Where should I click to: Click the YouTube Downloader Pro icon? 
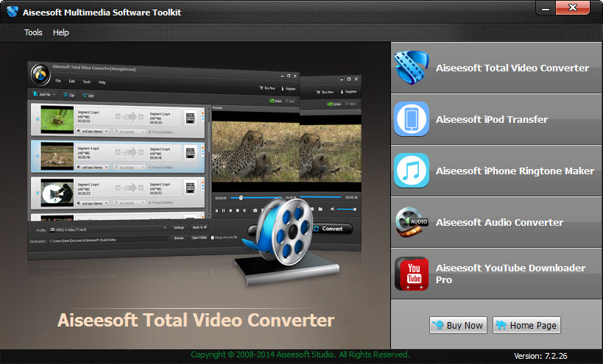pyautogui.click(x=411, y=274)
